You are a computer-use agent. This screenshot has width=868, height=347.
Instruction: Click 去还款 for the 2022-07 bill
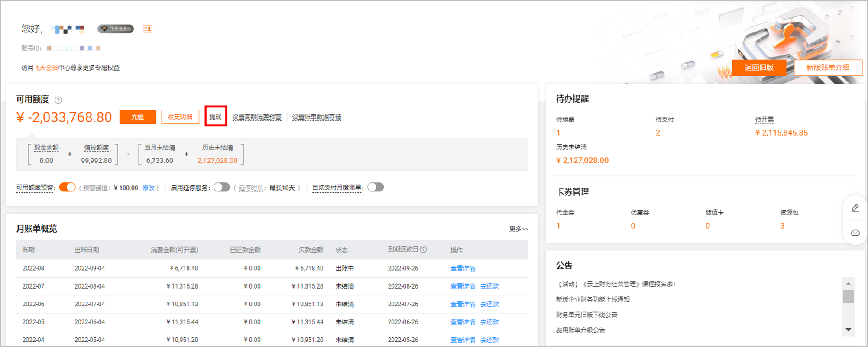coord(489,286)
